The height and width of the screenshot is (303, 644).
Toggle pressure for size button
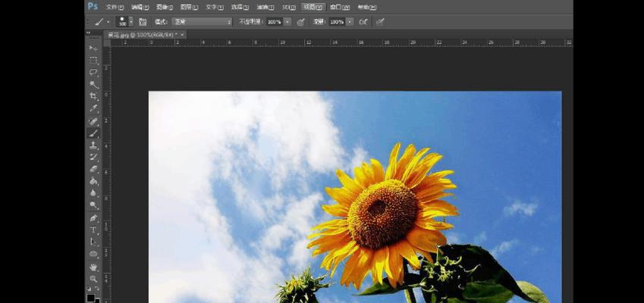coord(380,22)
